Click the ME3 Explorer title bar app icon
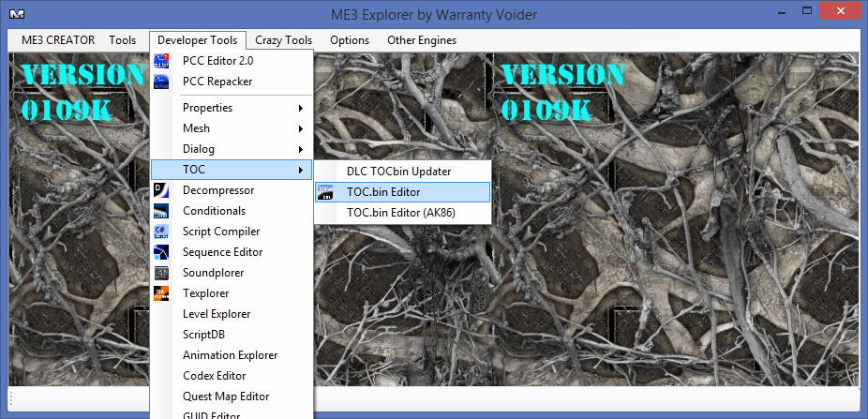Screen dimensions: 868x419 coord(17,14)
